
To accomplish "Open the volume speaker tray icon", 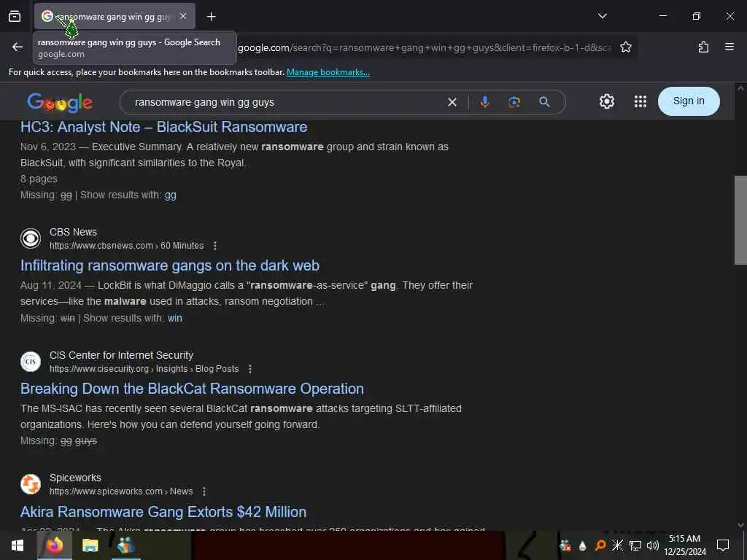I will [653, 545].
